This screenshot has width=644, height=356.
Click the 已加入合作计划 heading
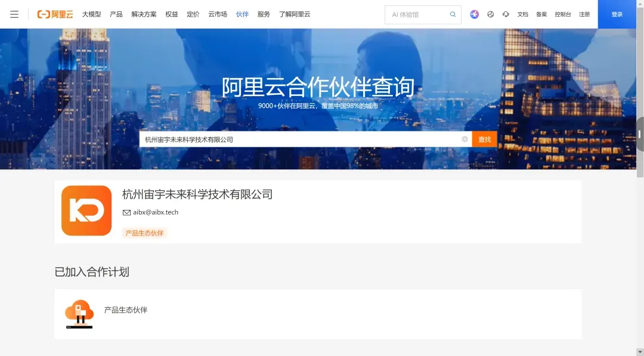coord(92,272)
